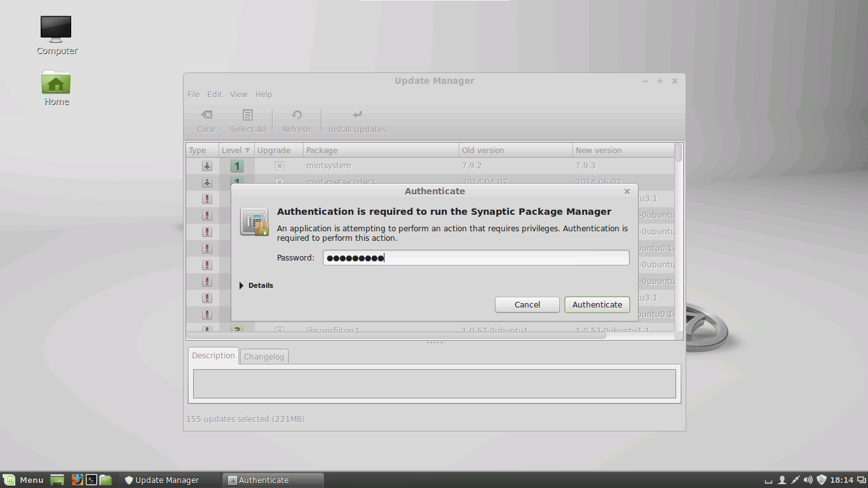Viewport: 868px width, 488px height.
Task: Open the volume control applet
Action: [808, 480]
